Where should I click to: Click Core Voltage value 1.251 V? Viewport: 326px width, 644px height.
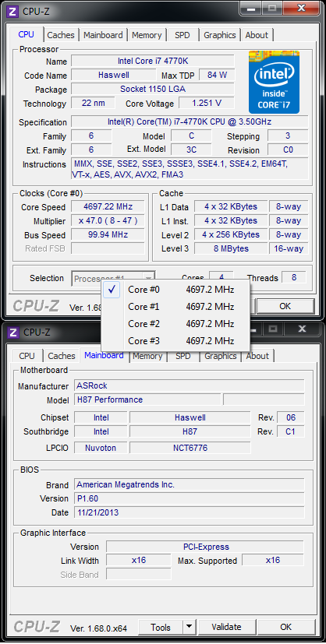[x=207, y=103]
